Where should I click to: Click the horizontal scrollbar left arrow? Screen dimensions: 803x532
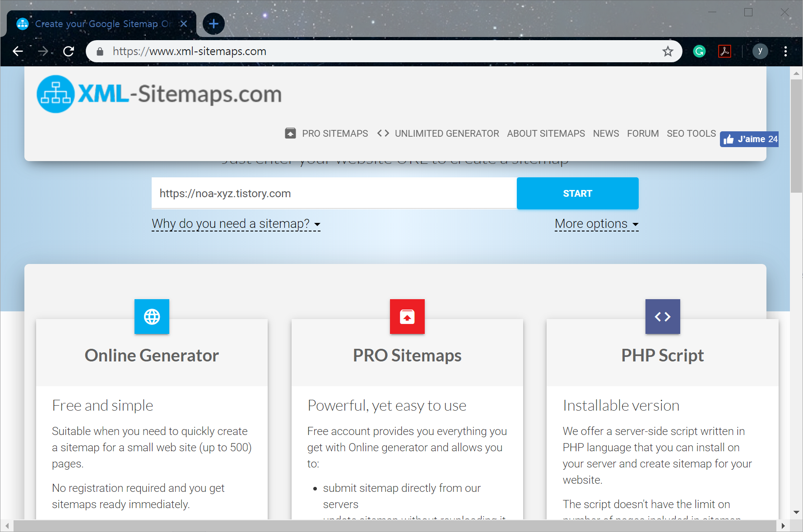(7, 526)
